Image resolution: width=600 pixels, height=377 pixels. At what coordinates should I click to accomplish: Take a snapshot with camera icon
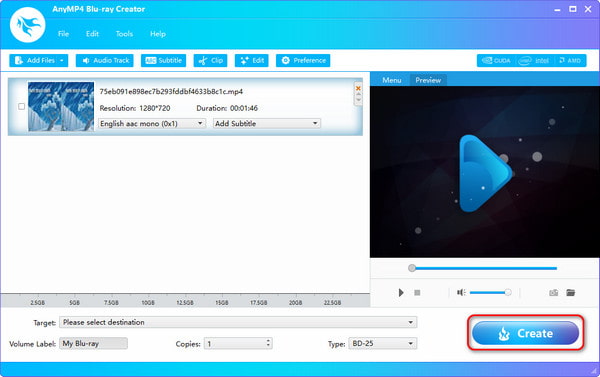(553, 293)
